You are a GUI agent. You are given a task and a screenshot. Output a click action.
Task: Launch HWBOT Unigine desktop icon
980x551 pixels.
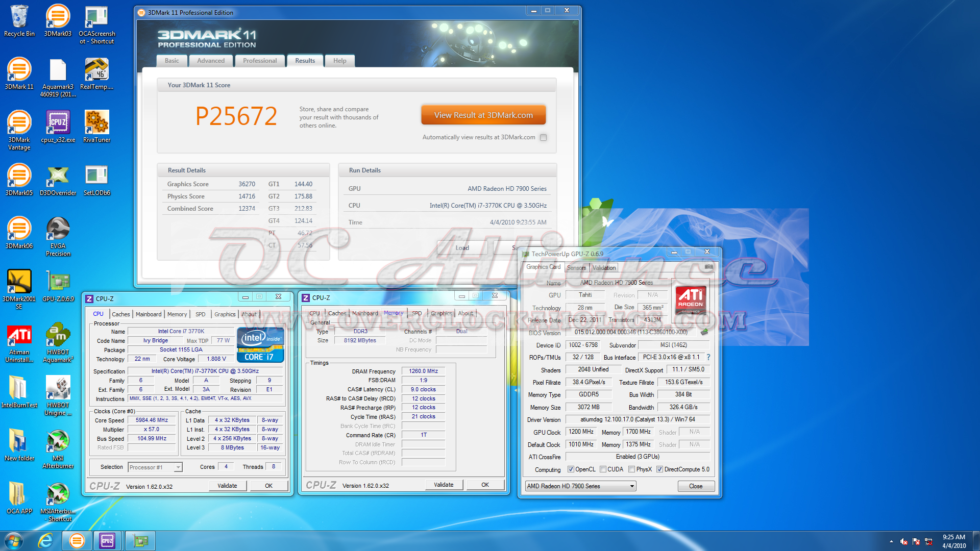click(x=58, y=396)
